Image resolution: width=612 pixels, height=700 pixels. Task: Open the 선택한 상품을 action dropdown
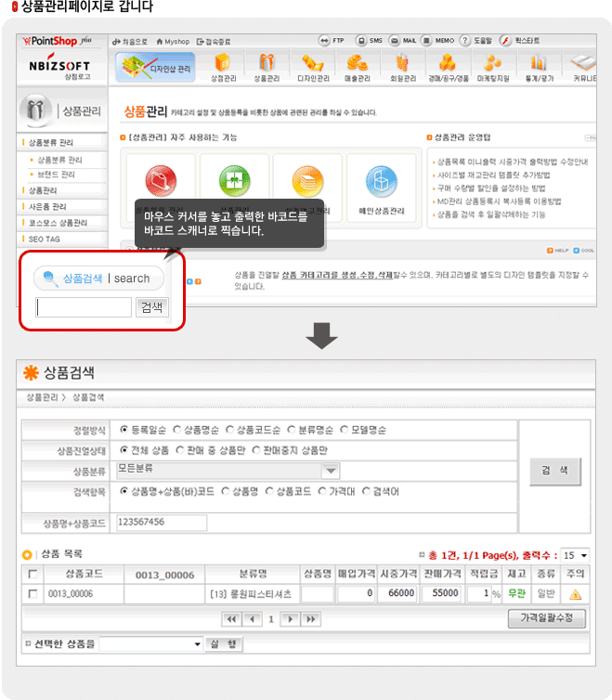point(151,644)
